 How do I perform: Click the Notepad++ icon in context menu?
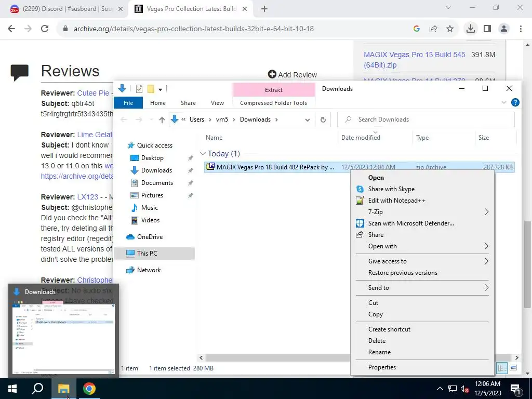tap(360, 201)
